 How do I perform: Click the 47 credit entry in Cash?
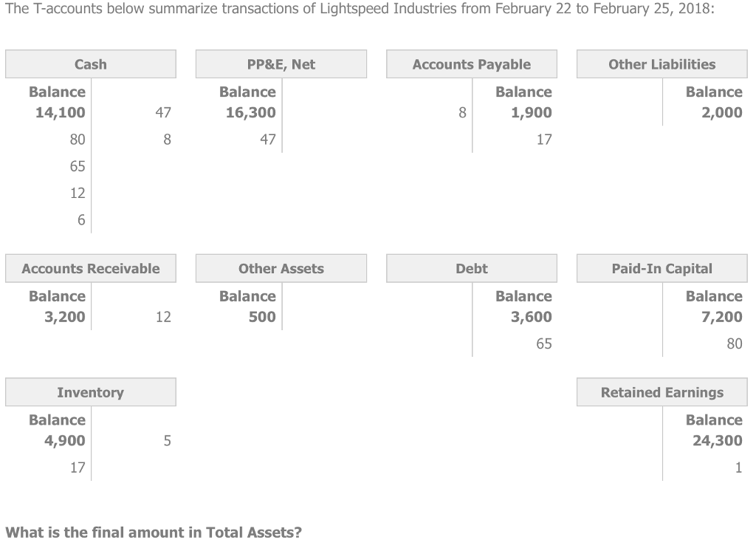pos(163,112)
